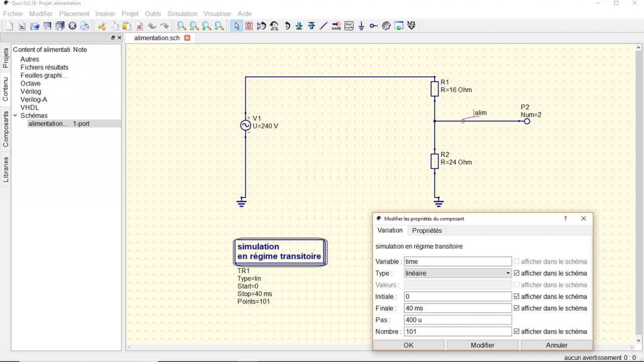Click the insert equation icon
The image size is (644, 362).
click(349, 26)
